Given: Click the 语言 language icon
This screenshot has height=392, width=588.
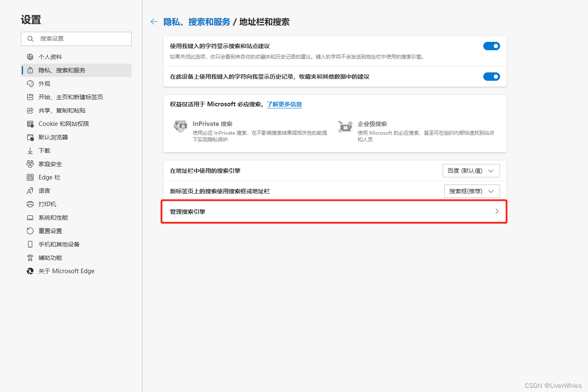Looking at the screenshot, I should coord(30,191).
